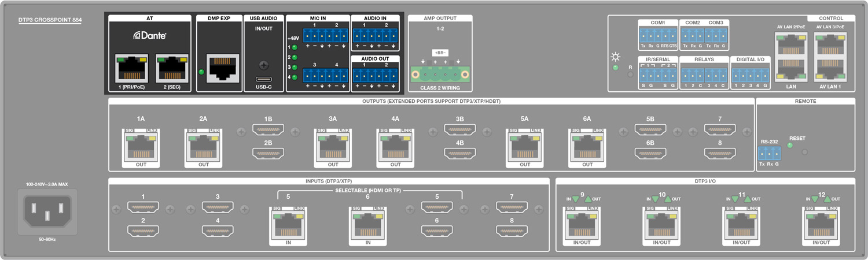Select HDMI input 8
The image size is (868, 260).
click(512, 231)
